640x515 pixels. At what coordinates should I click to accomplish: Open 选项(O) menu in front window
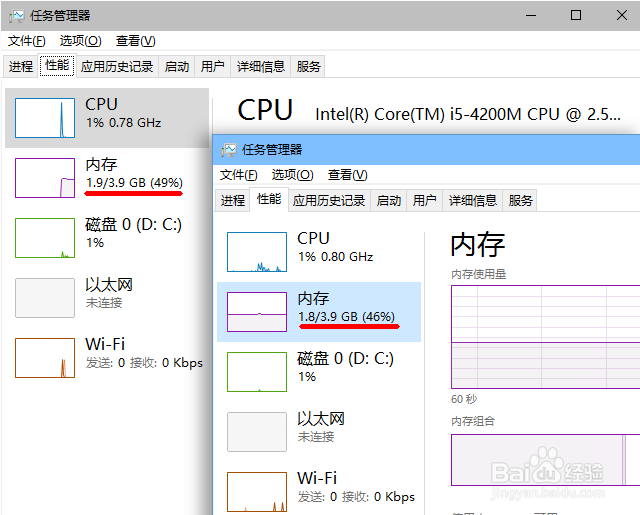pos(292,175)
